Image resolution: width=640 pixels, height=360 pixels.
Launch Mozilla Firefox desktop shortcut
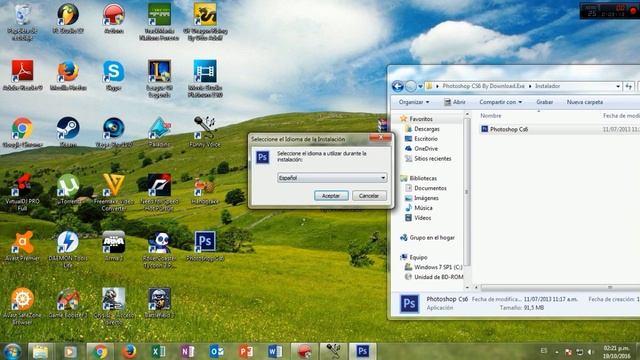[x=68, y=75]
